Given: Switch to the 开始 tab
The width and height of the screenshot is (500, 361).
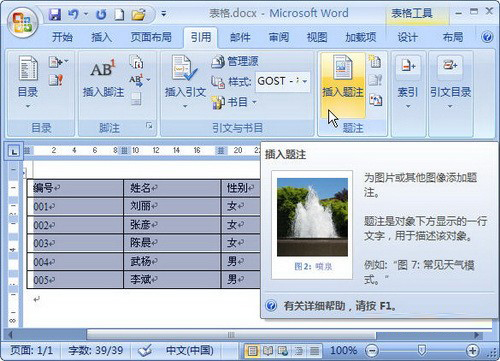Looking at the screenshot, I should 62,37.
